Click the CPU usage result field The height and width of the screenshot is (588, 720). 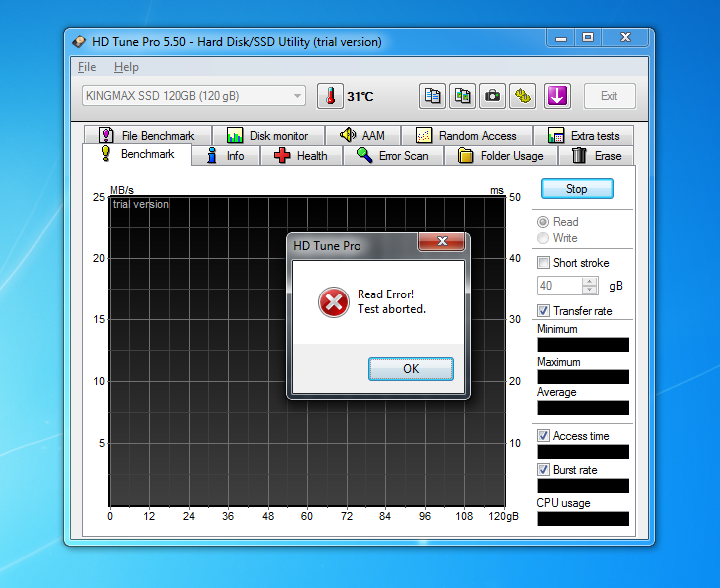[x=583, y=519]
